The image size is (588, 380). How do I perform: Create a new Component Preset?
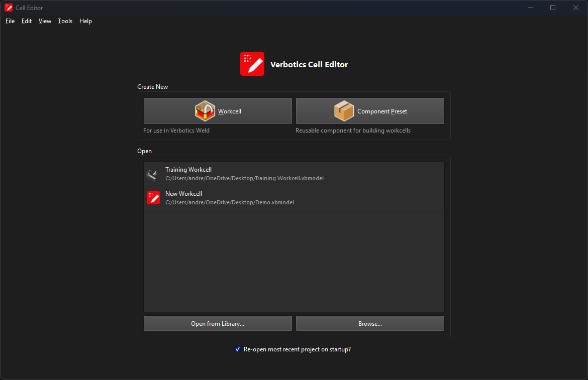coord(370,111)
